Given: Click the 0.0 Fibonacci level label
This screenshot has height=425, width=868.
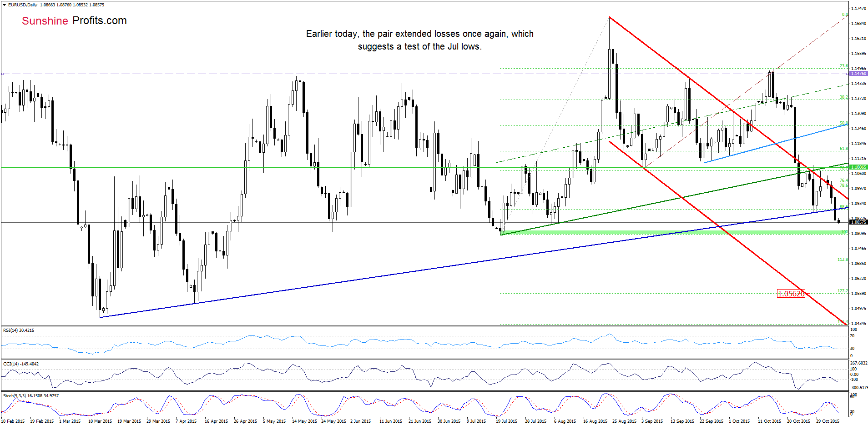Looking at the screenshot, I should [844, 15].
